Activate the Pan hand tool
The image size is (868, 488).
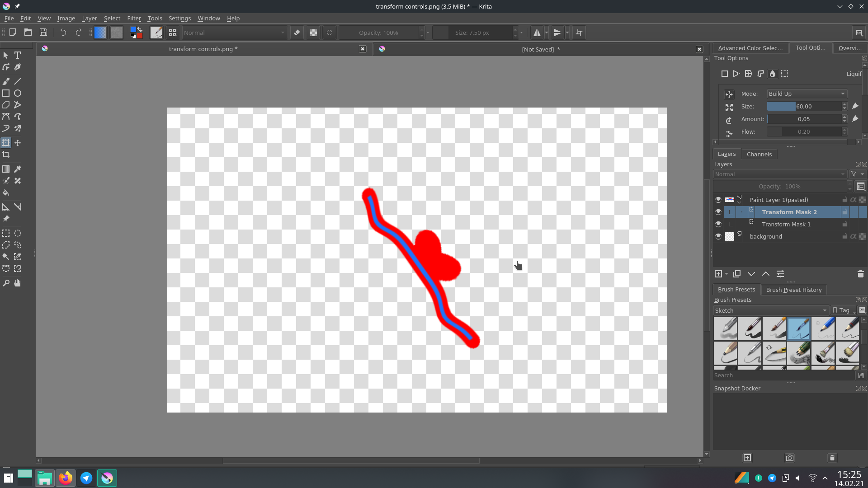point(18,283)
